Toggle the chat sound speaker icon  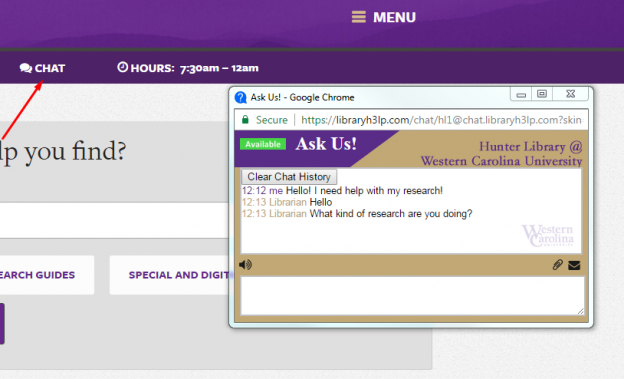[246, 264]
